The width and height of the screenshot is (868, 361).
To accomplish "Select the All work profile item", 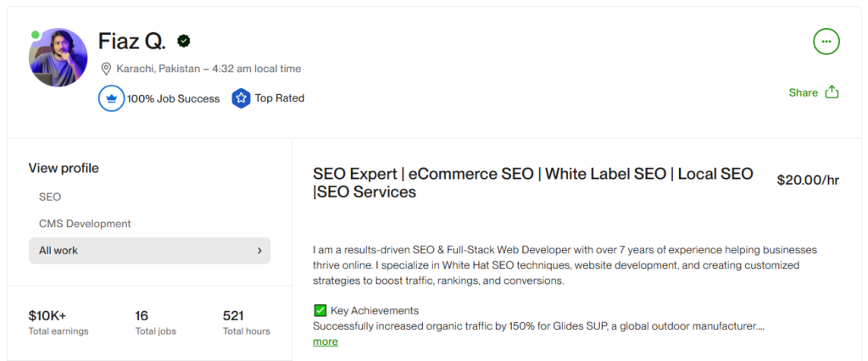I will tap(149, 251).
